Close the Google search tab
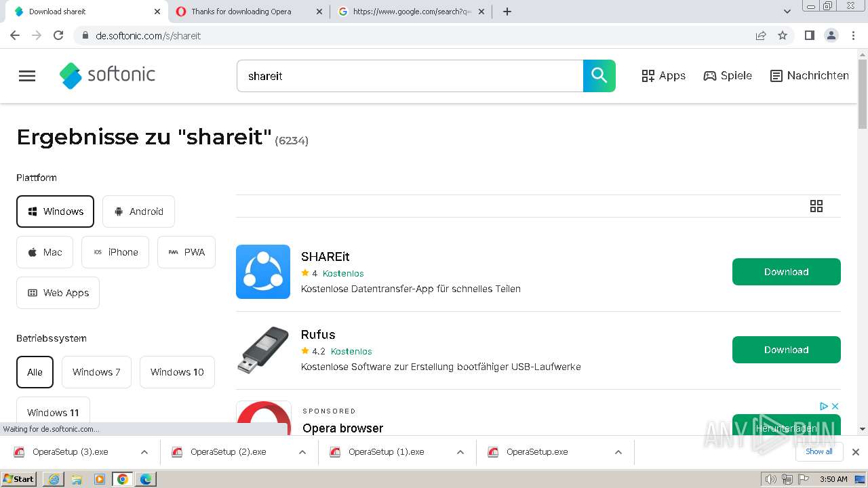This screenshot has width=868, height=488. [482, 12]
